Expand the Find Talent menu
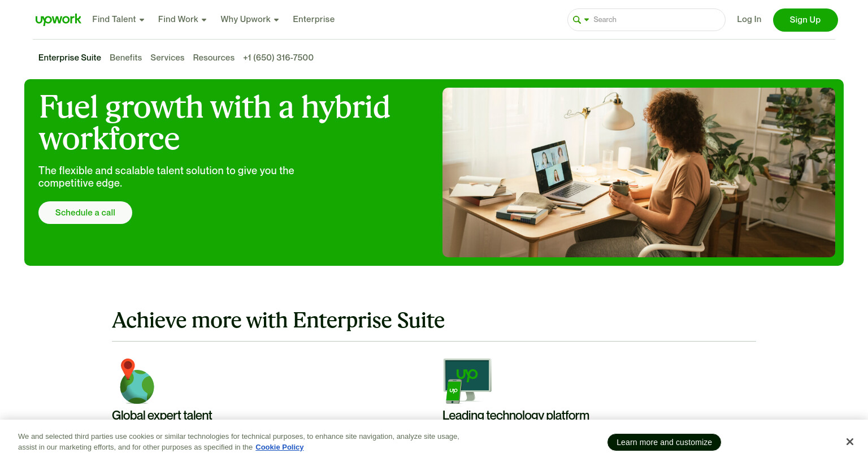The width and height of the screenshot is (868, 466). pyautogui.click(x=118, y=19)
